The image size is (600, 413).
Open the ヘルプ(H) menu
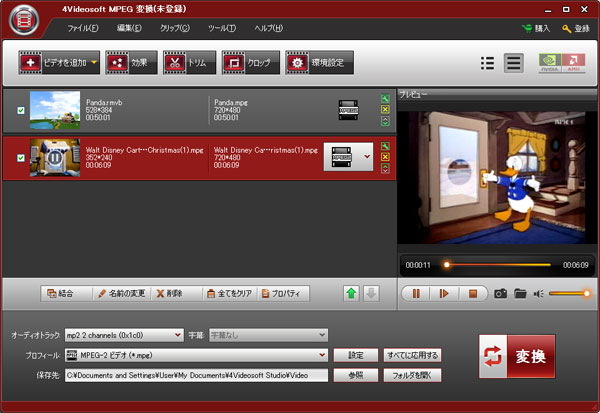pyautogui.click(x=269, y=28)
